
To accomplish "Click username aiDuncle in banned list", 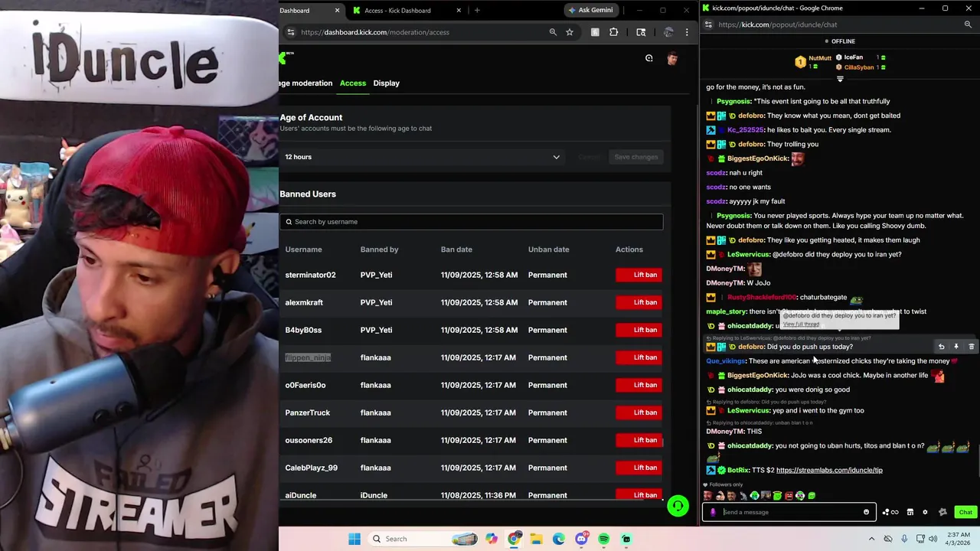I will point(301,495).
